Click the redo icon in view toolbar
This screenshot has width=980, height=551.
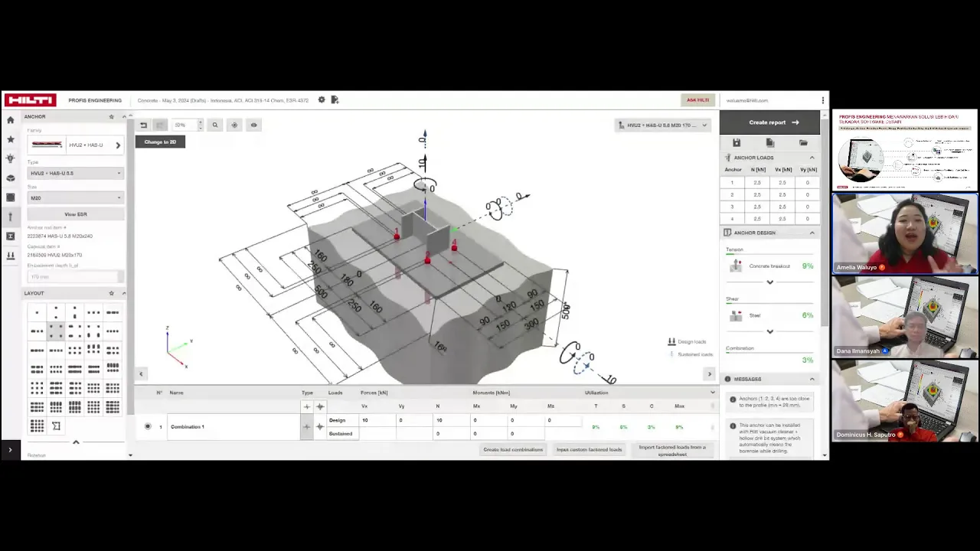click(160, 125)
